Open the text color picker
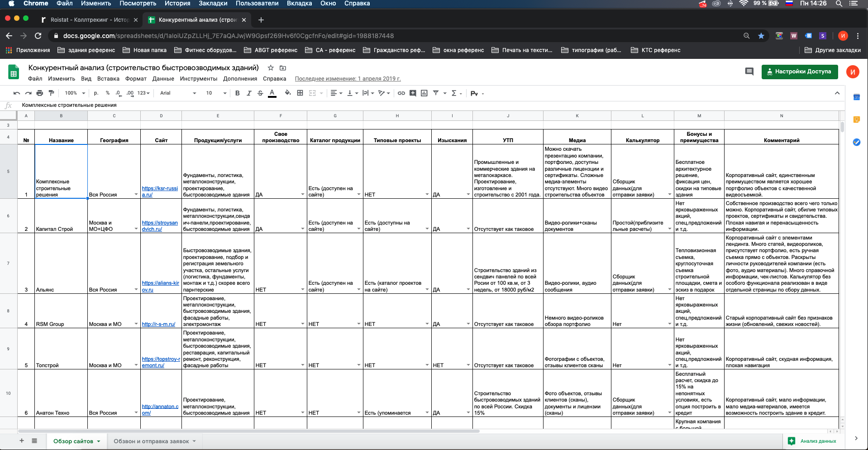This screenshot has width=868, height=450. (x=272, y=93)
